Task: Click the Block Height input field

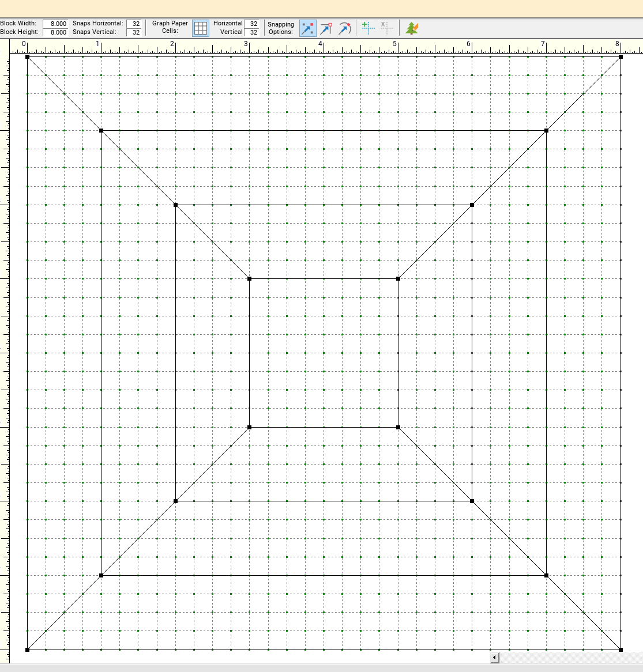Action: click(56, 32)
